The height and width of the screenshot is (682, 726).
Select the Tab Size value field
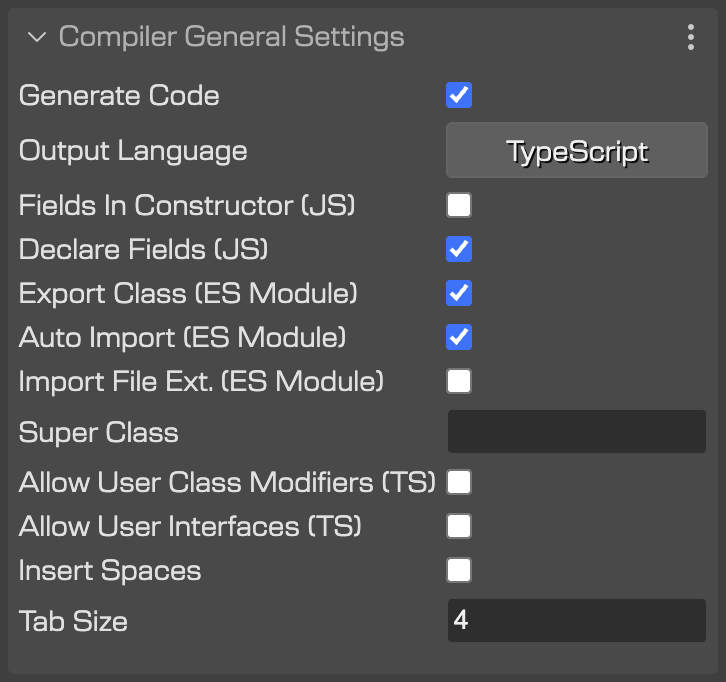point(576,620)
